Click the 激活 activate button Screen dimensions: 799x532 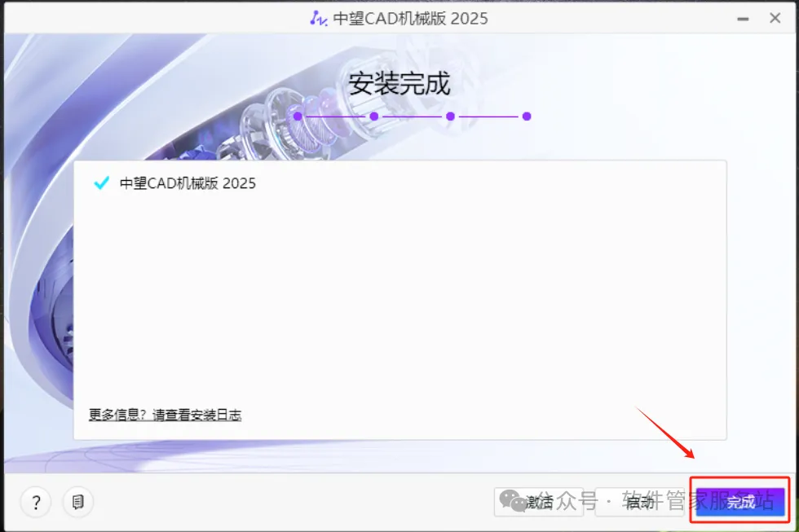tap(539, 502)
